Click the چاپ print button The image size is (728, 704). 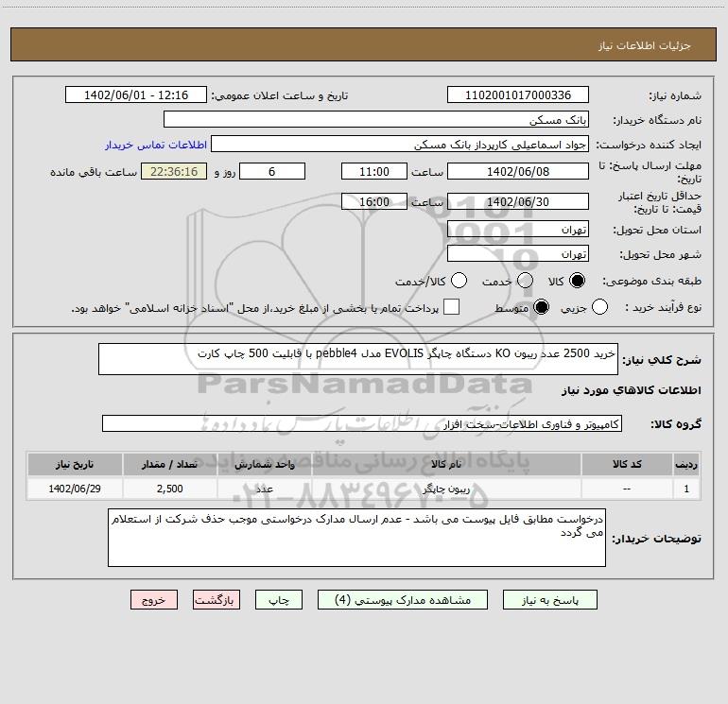point(279,600)
